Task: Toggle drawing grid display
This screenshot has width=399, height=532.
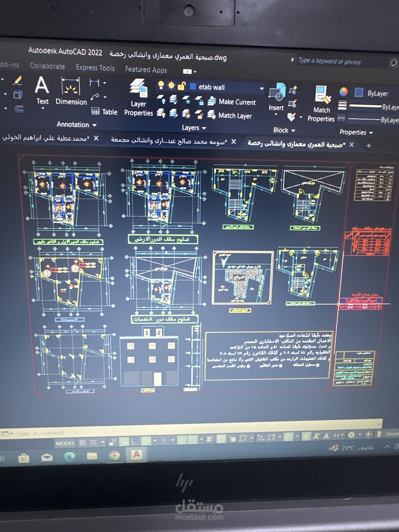Action: 83,443
